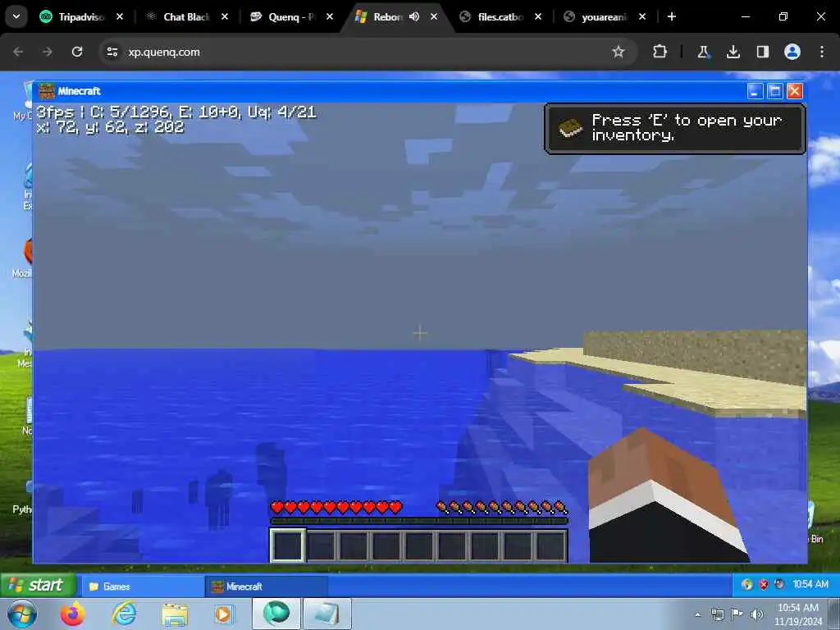Launch Internet Explorer from the taskbar
Image resolution: width=840 pixels, height=630 pixels.
pyautogui.click(x=124, y=614)
